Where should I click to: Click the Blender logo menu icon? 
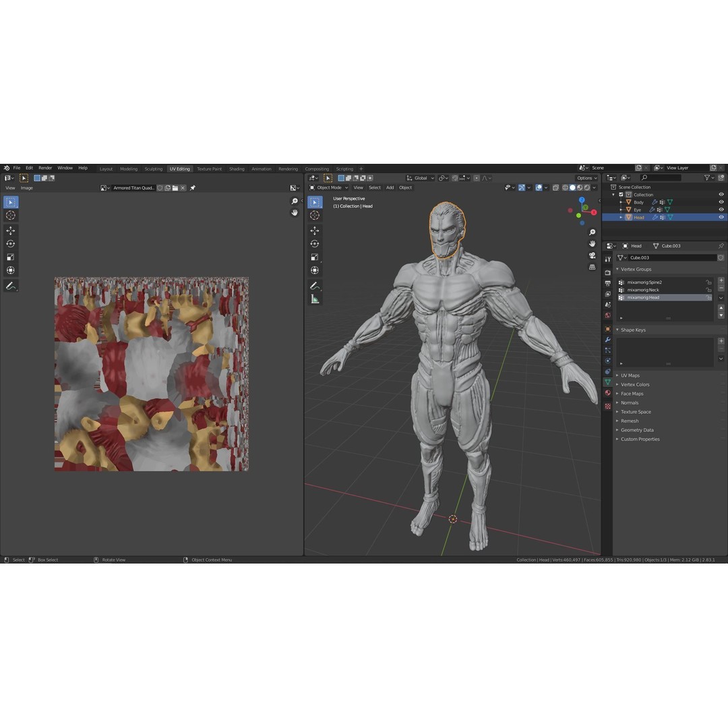7,168
